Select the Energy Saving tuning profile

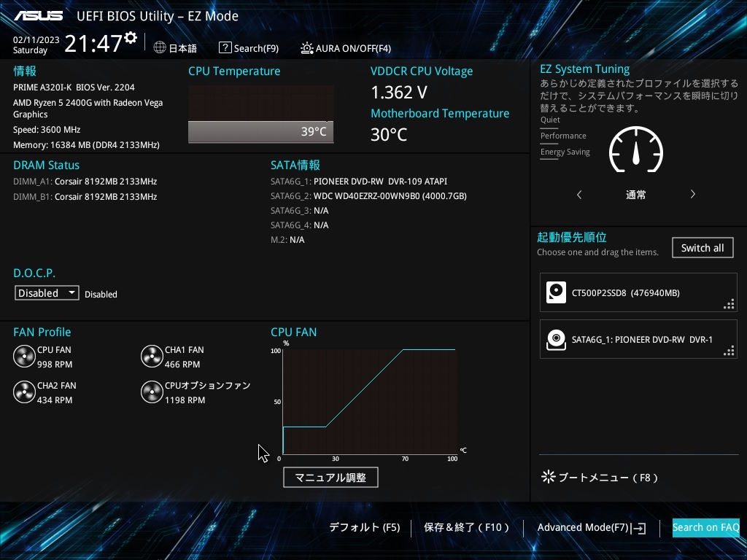coord(565,152)
